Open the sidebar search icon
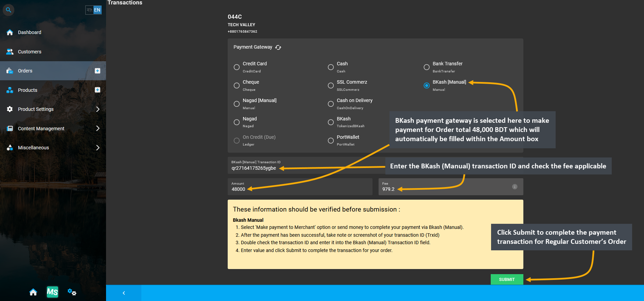This screenshot has height=301, width=644. pyautogui.click(x=8, y=10)
